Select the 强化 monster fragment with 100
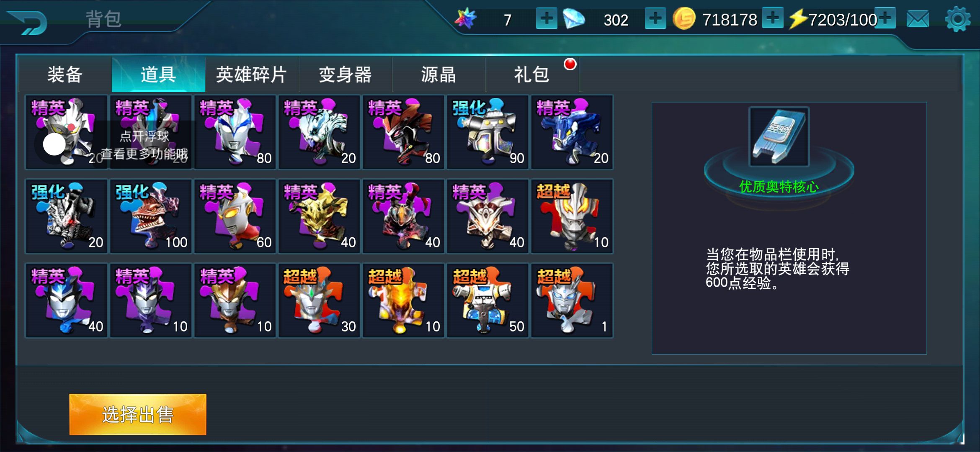Screen dimensions: 980x452 pos(151,216)
